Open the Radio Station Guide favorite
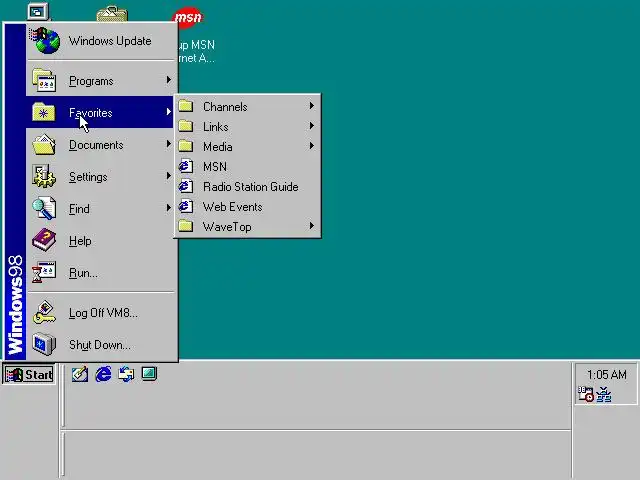This screenshot has height=480, width=640. tap(247, 187)
